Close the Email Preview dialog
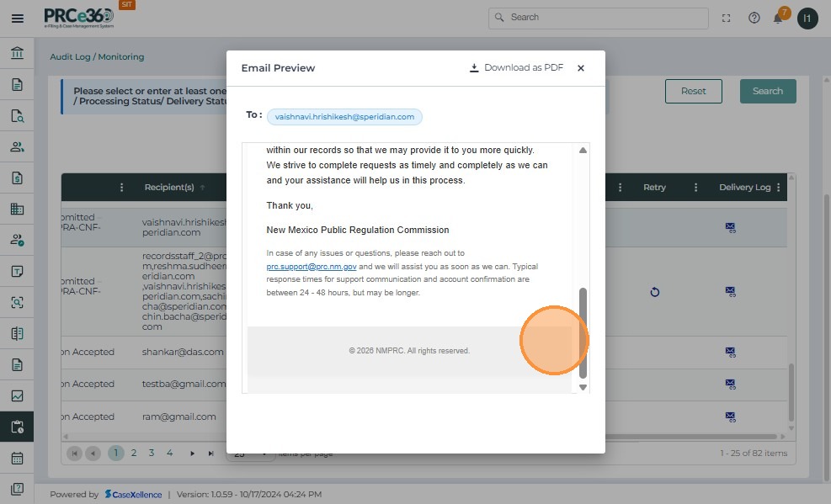Image resolution: width=831 pixels, height=504 pixels. 581,68
